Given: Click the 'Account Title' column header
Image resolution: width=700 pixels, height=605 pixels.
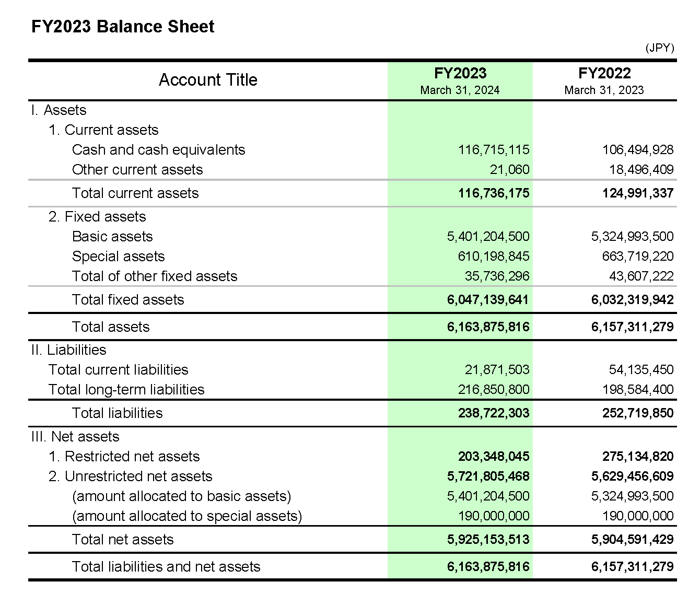Looking at the screenshot, I should [x=208, y=80].
